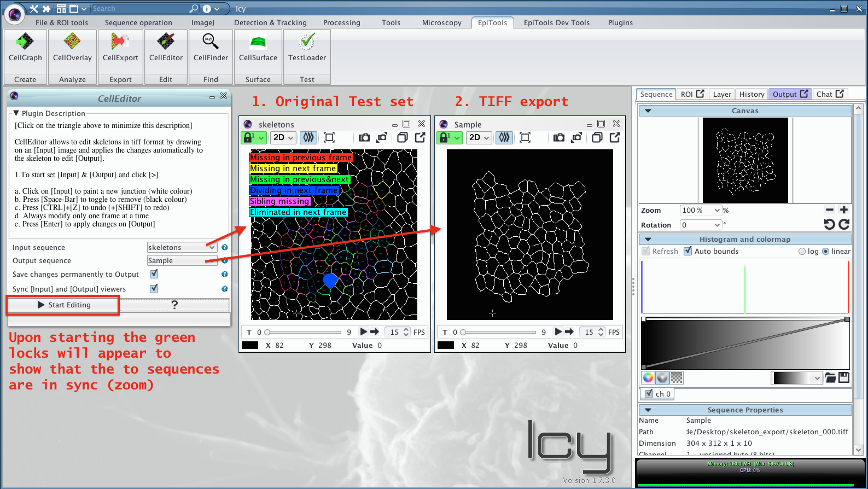Detach the skeletons viewer window
The image size is (868, 489).
click(x=420, y=138)
